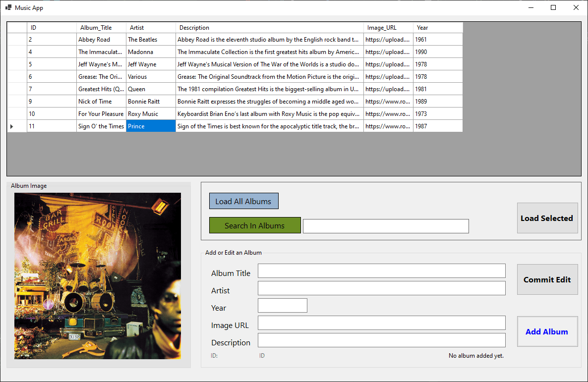Select the ID 2 cell
Image resolution: width=588 pixels, height=382 pixels.
[52, 39]
